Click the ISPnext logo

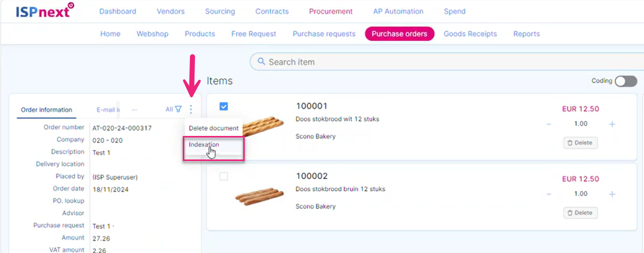click(45, 10)
